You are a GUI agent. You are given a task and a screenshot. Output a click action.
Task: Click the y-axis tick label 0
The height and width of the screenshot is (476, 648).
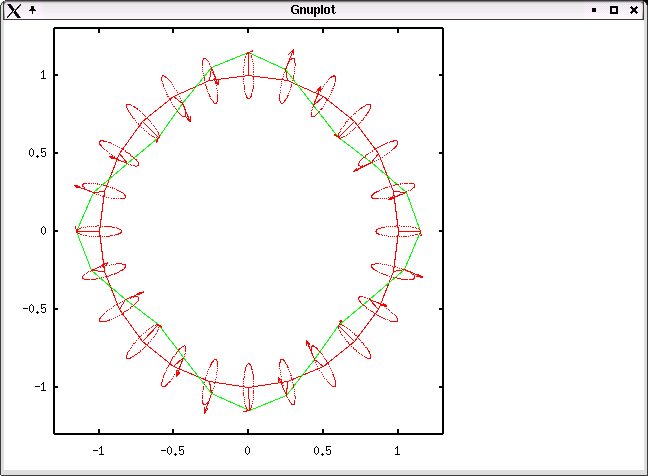point(42,231)
